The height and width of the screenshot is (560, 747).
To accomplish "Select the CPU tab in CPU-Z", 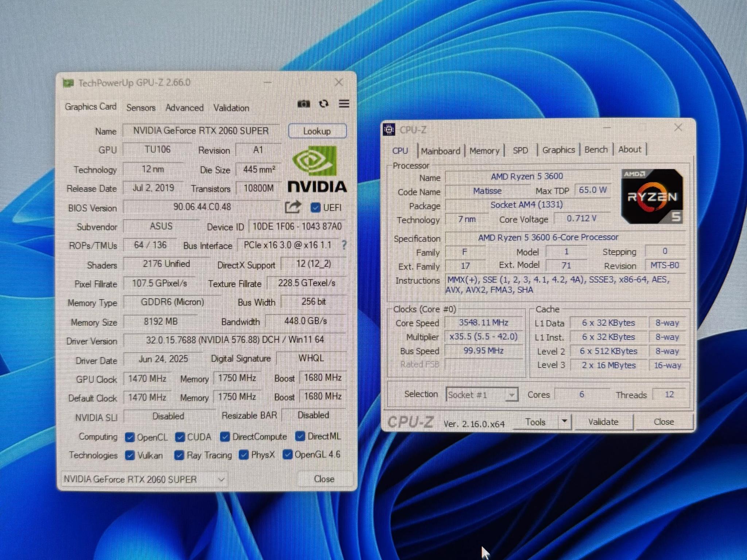I will (400, 151).
